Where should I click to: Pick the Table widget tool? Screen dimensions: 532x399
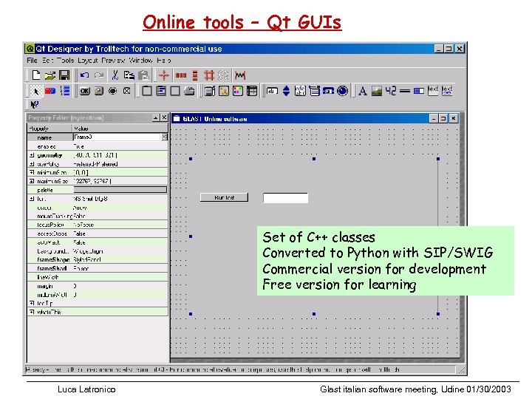(x=252, y=91)
